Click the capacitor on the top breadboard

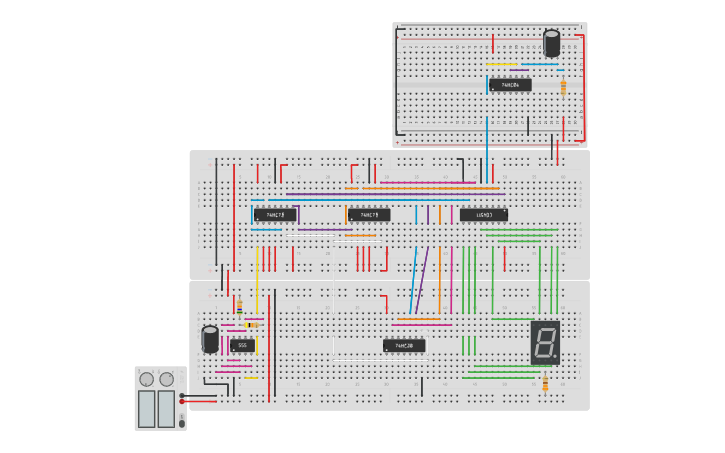[551, 43]
